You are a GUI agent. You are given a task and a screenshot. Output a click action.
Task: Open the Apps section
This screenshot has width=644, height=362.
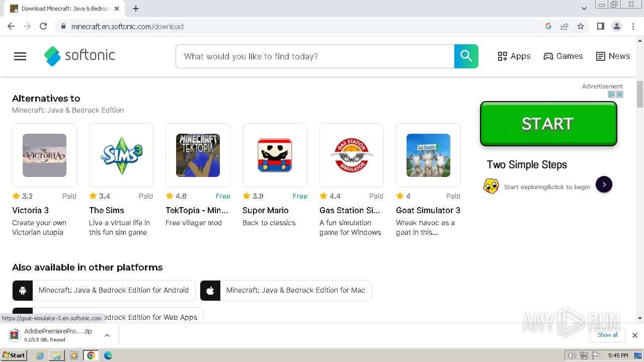(514, 56)
